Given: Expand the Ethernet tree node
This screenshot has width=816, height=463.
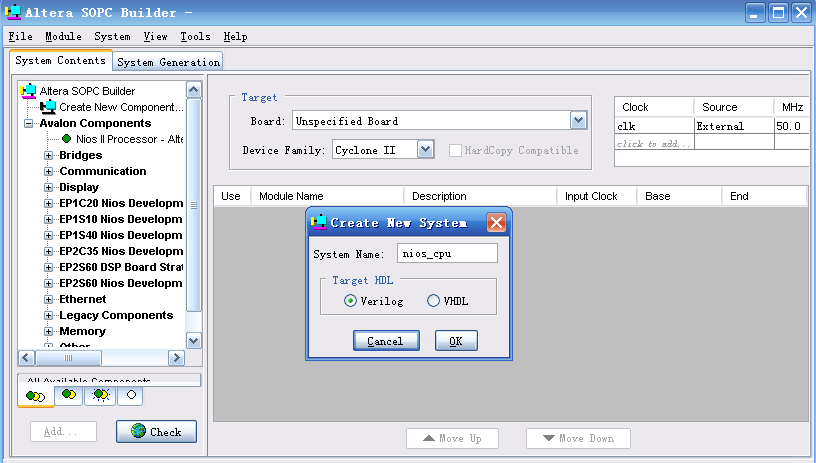Looking at the screenshot, I should pos(48,300).
